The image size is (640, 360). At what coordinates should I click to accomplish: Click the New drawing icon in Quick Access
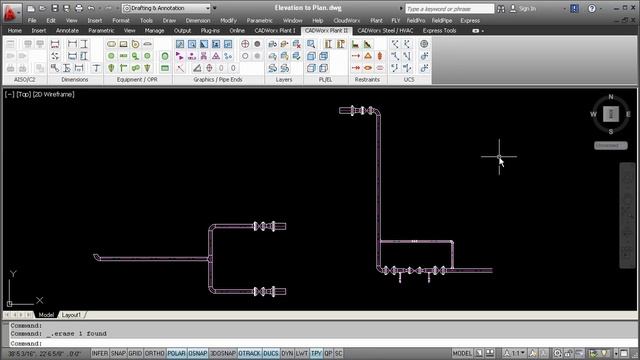[31, 8]
